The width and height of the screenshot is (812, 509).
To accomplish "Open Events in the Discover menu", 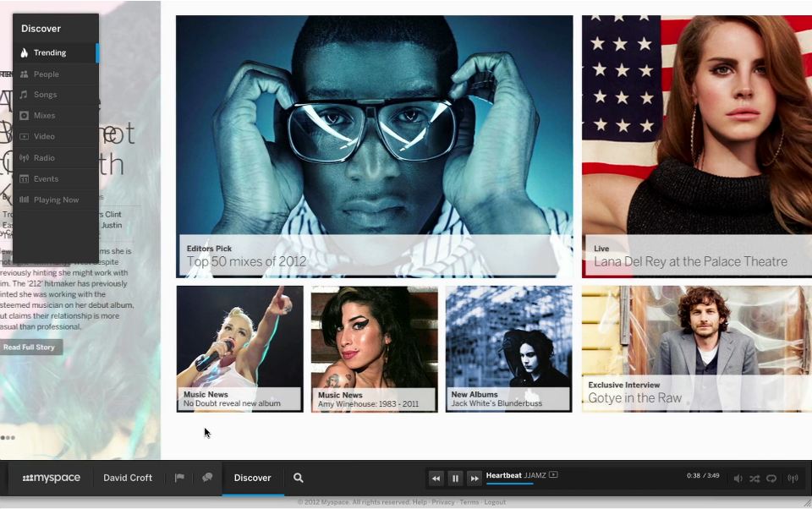I will coord(56,179).
